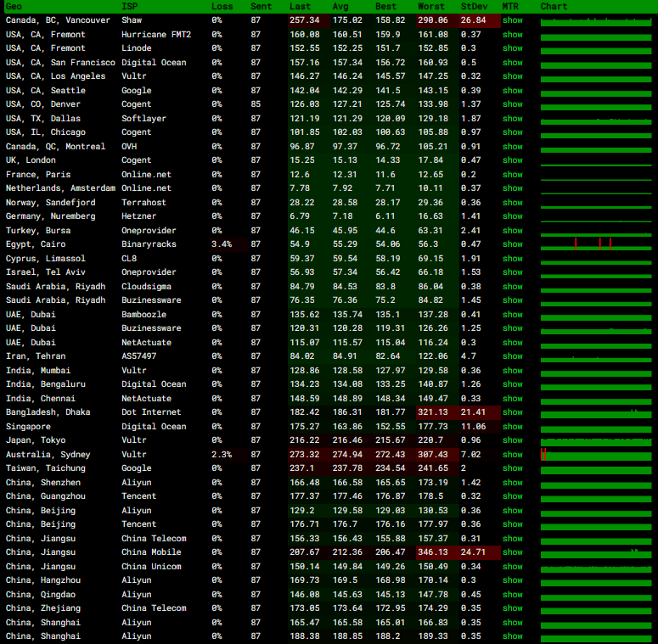Show MTR for San Francisco Digital Ocean
This screenshot has width=658, height=644.
tap(512, 63)
